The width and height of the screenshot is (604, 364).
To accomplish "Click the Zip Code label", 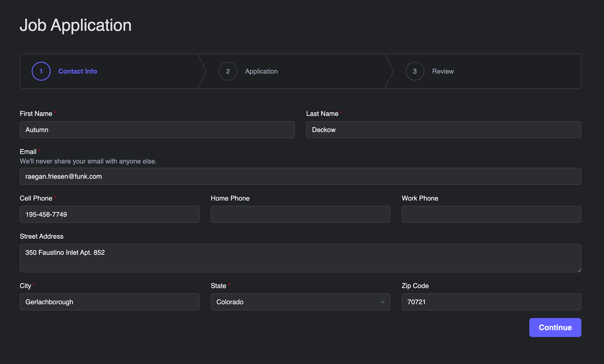I will 415,286.
